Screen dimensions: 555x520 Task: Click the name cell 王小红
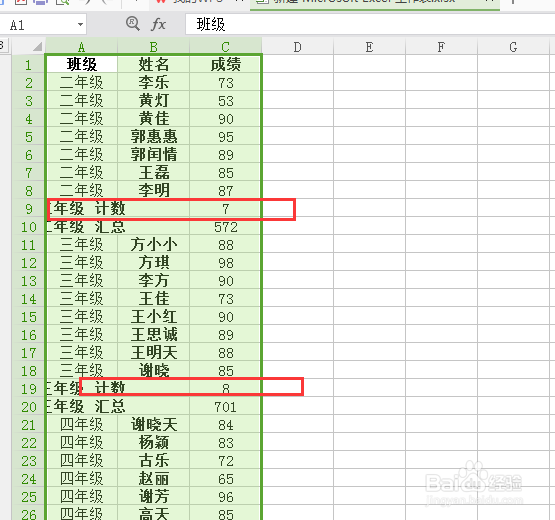[x=153, y=316]
